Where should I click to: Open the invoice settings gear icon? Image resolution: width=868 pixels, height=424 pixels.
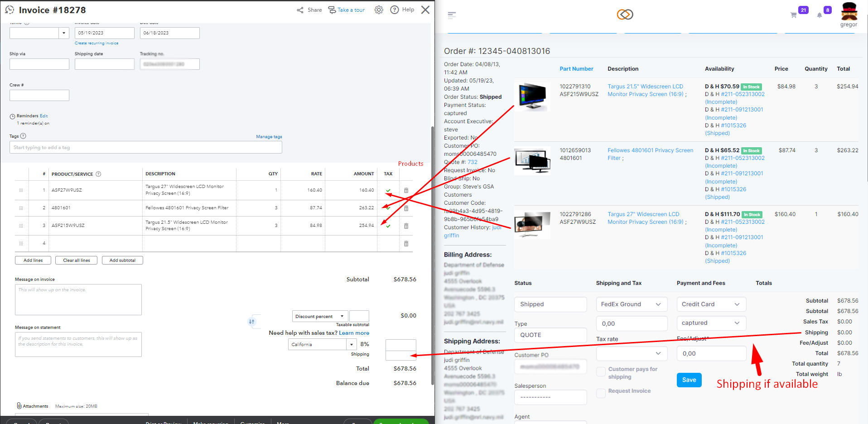click(379, 10)
